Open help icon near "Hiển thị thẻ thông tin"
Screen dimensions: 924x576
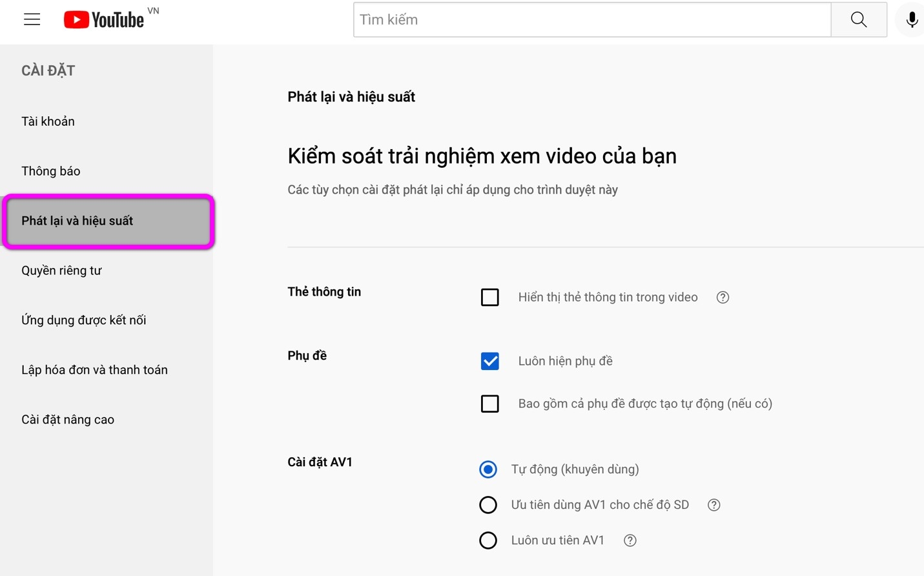[722, 297]
